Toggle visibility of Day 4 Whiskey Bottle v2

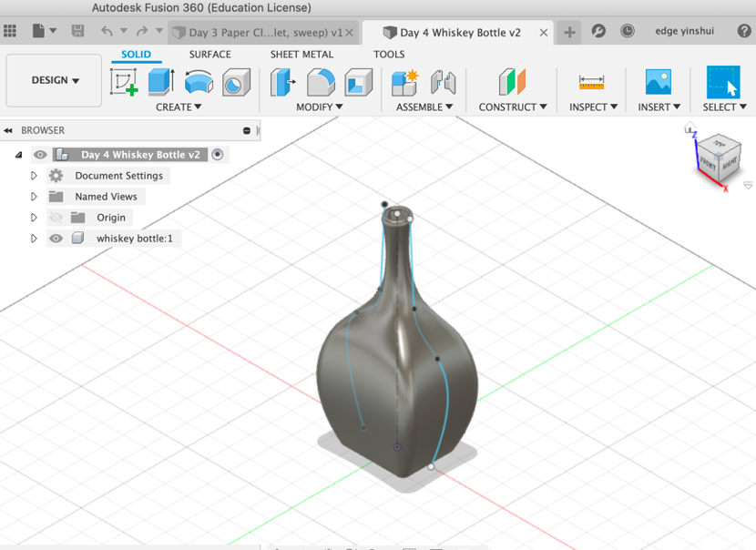pos(40,155)
